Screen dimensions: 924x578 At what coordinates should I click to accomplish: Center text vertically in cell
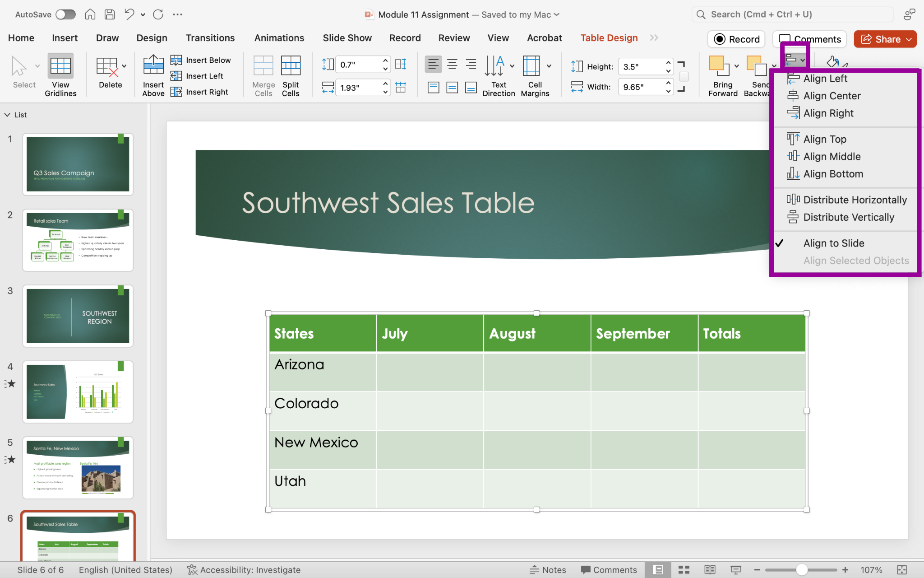tap(452, 87)
